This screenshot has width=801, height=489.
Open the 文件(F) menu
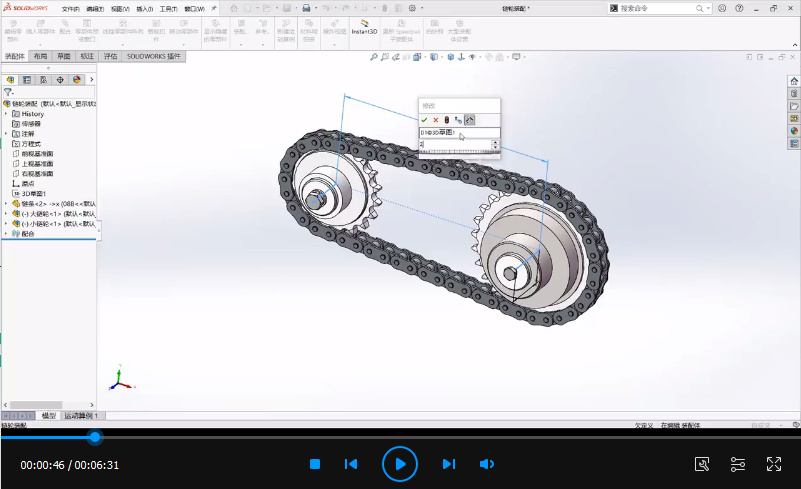(x=70, y=9)
